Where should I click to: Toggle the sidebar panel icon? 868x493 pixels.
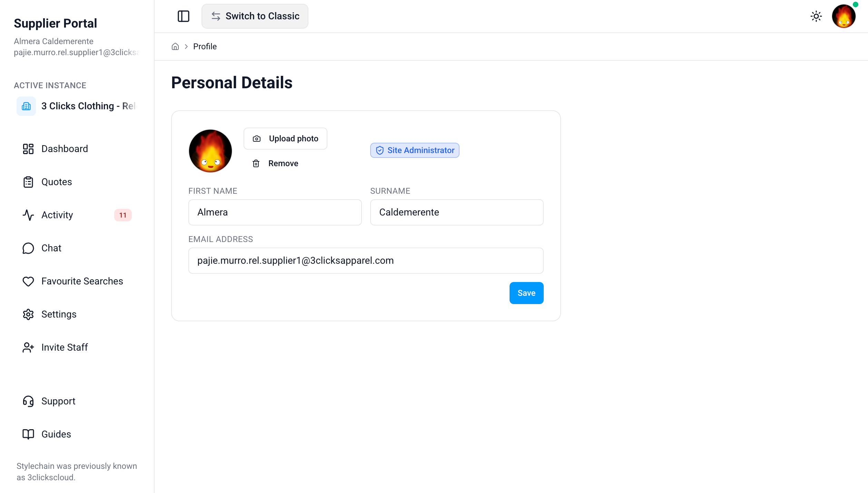(x=183, y=16)
